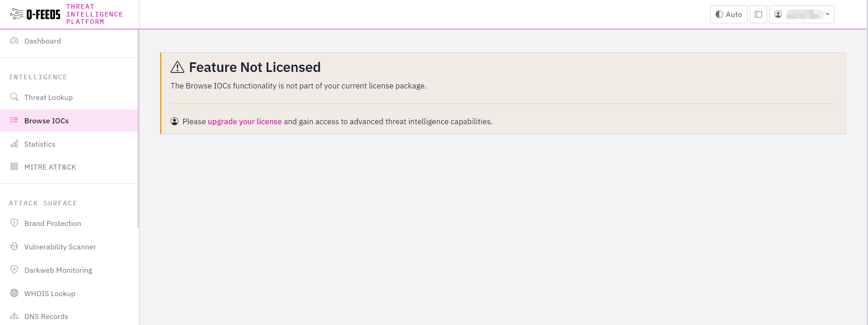Click the user avatar icon in header

(778, 14)
